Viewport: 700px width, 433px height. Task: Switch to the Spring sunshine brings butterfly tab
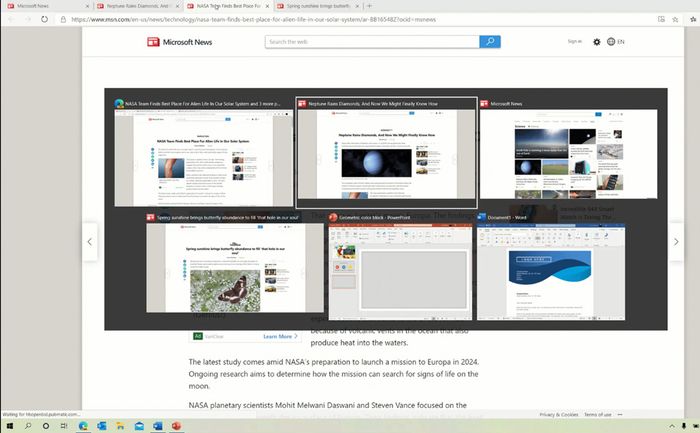(x=317, y=6)
